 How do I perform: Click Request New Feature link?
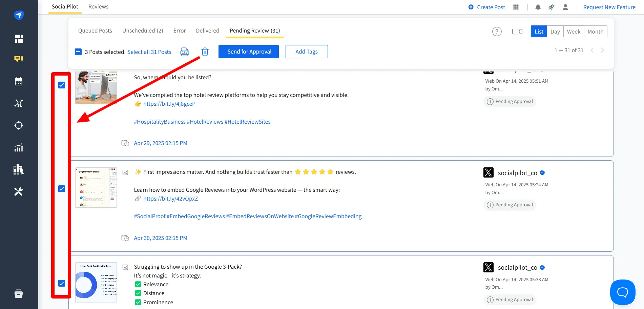click(x=609, y=7)
